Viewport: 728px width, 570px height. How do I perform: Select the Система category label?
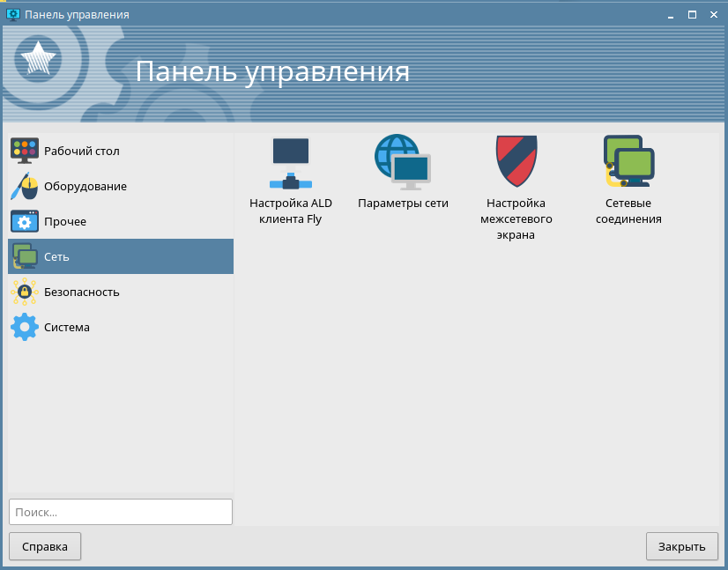point(67,327)
